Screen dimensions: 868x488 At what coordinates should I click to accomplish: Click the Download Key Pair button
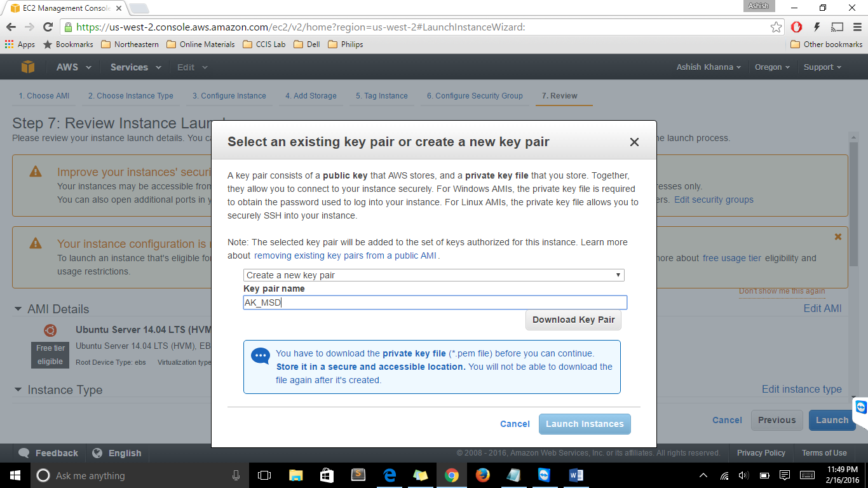(x=573, y=320)
